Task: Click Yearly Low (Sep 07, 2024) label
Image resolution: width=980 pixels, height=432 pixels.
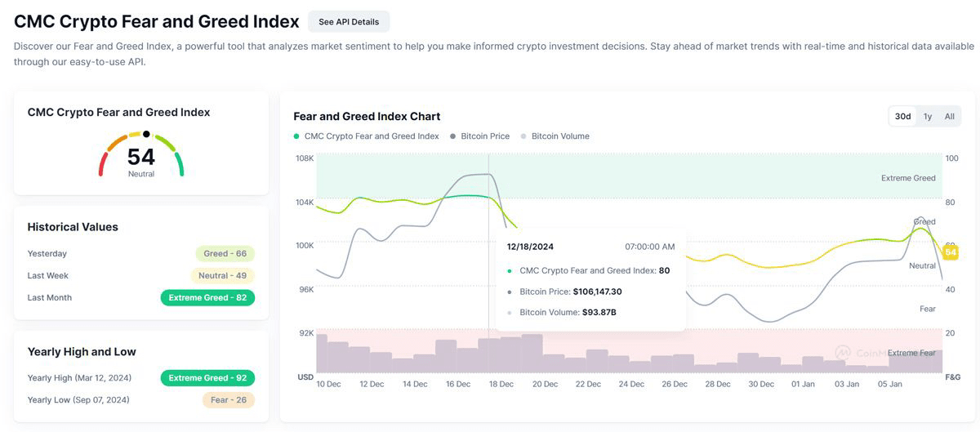Action: pos(78,399)
